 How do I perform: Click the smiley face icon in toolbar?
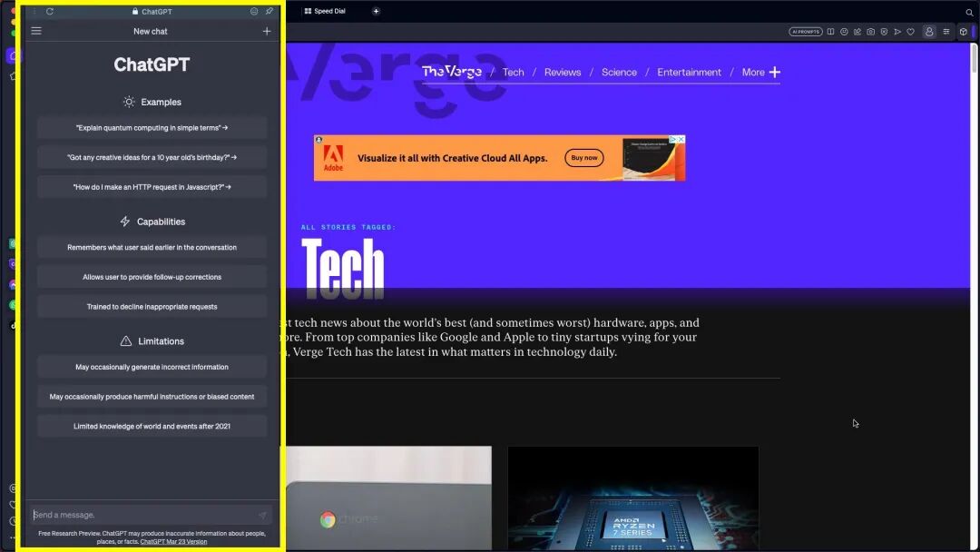pos(844,31)
